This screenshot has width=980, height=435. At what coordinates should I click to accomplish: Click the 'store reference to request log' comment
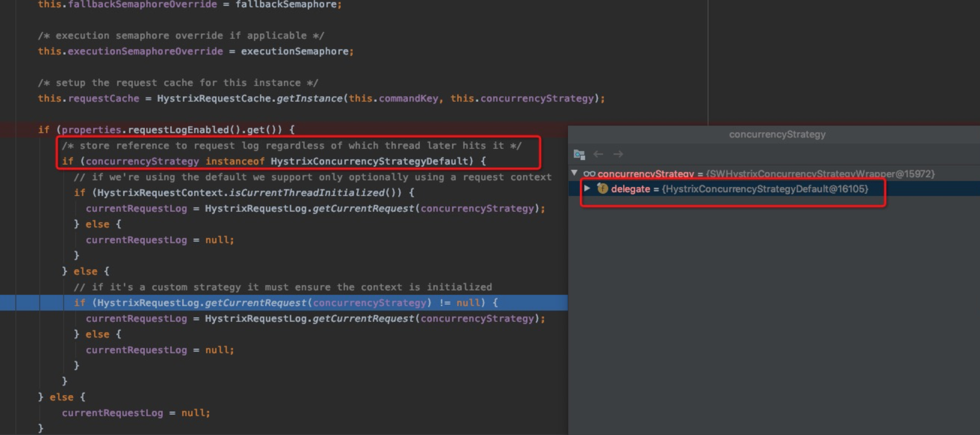click(291, 146)
